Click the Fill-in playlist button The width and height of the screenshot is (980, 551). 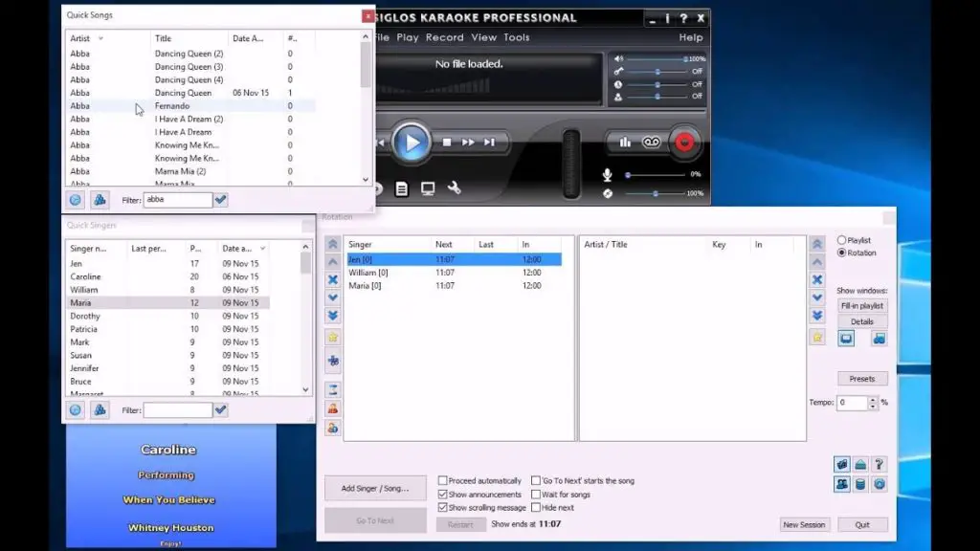click(862, 305)
